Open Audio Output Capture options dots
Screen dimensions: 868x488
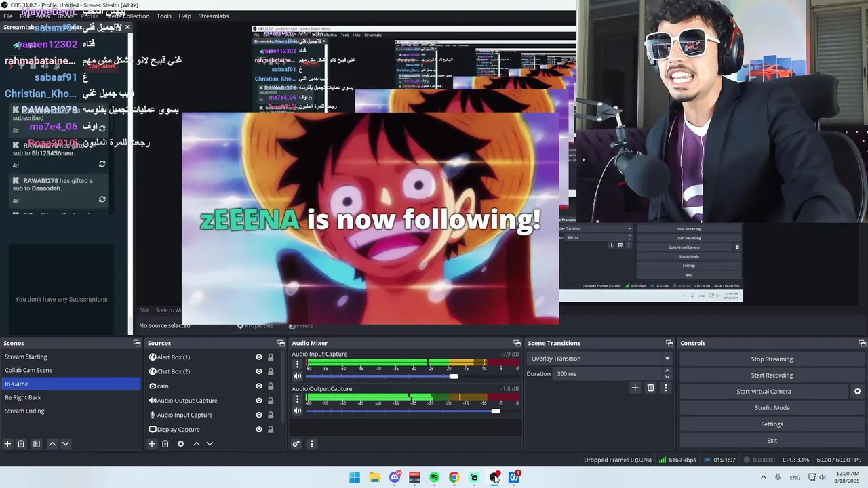point(297,399)
